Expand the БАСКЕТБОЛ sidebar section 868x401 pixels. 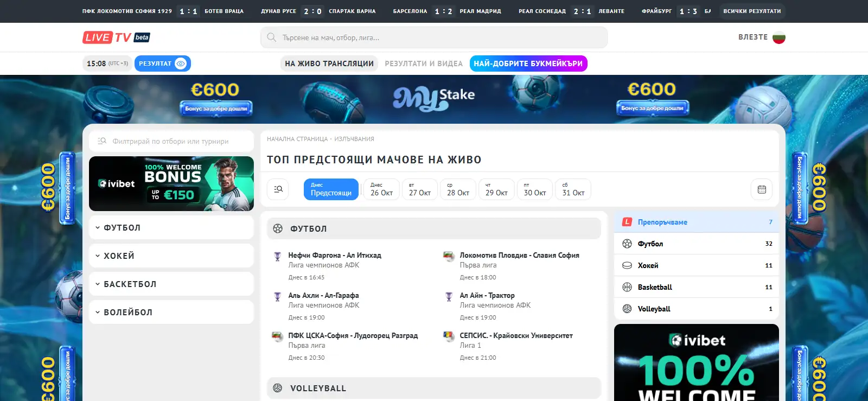(x=171, y=284)
